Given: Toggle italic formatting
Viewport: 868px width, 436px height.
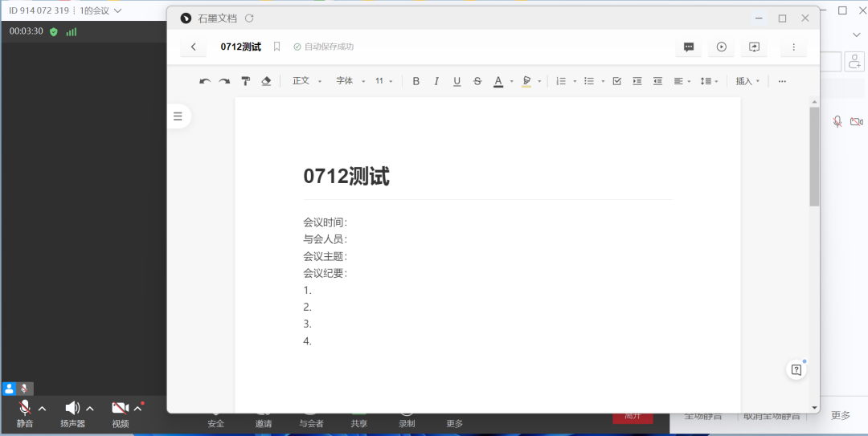Looking at the screenshot, I should click(436, 81).
